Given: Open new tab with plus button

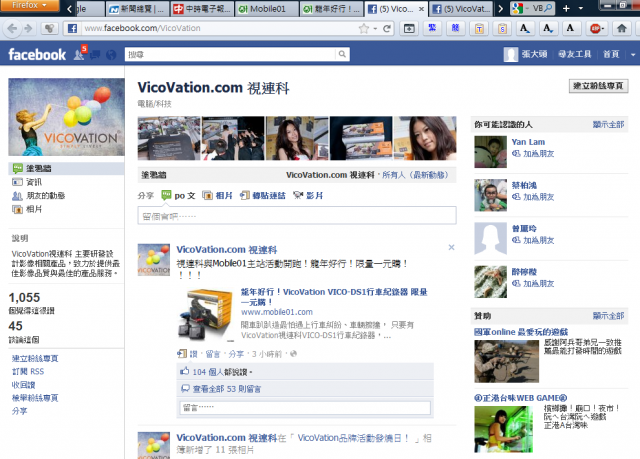Looking at the screenshot, I should pos(566,8).
